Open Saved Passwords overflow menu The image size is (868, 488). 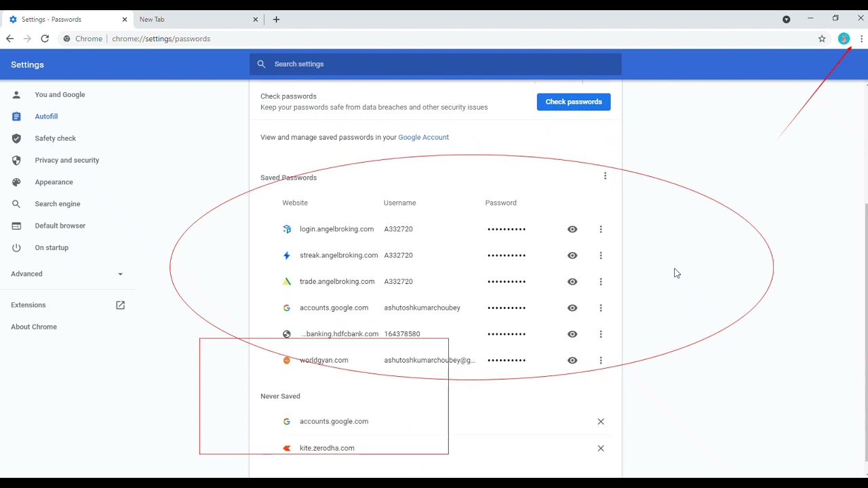coord(605,176)
